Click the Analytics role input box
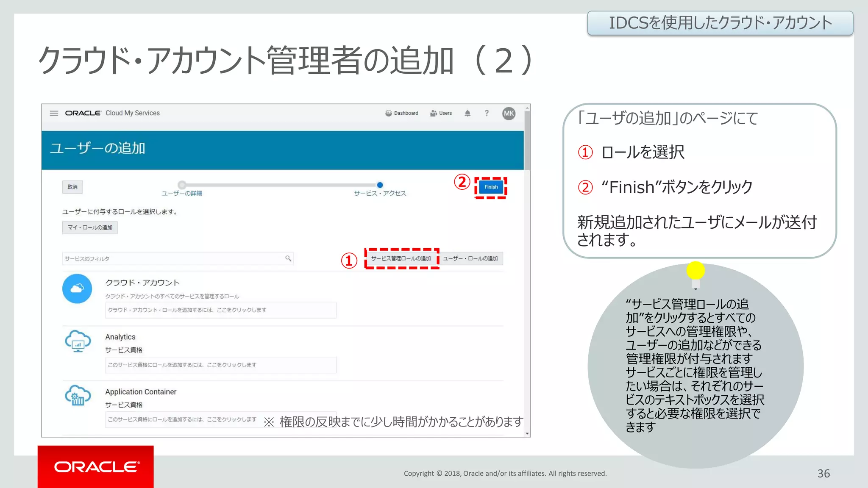Screen dimensions: 868x488 point(221,365)
